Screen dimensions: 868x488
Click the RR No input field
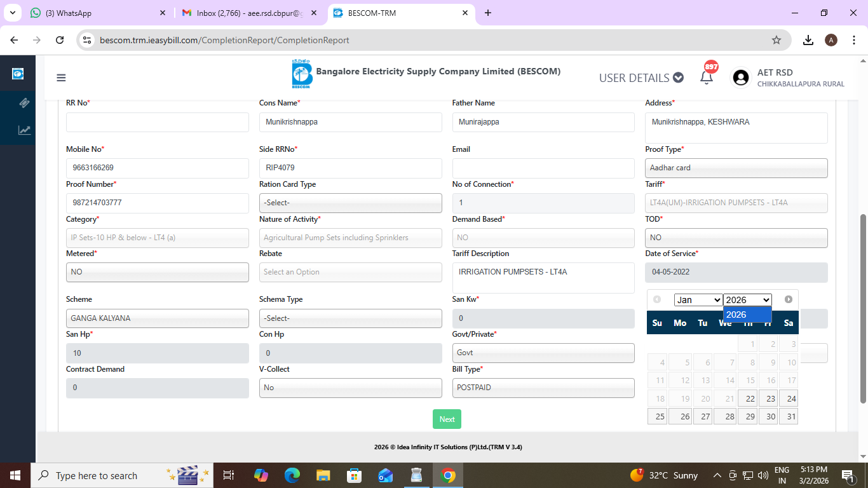[x=157, y=122]
